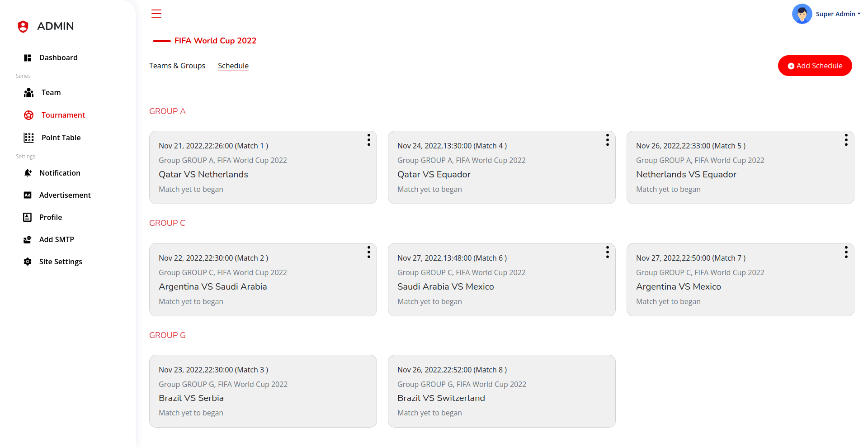Viewport: 868px width, 448px height.
Task: Open options menu for Qatar VS Equador
Action: click(608, 140)
